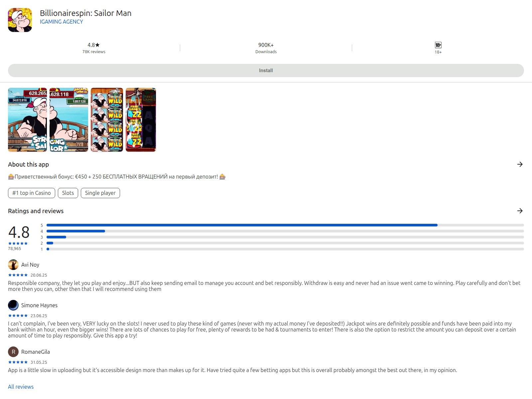This screenshot has width=532, height=399.
Task: Click the large 4.8 rating score
Action: coord(19,232)
